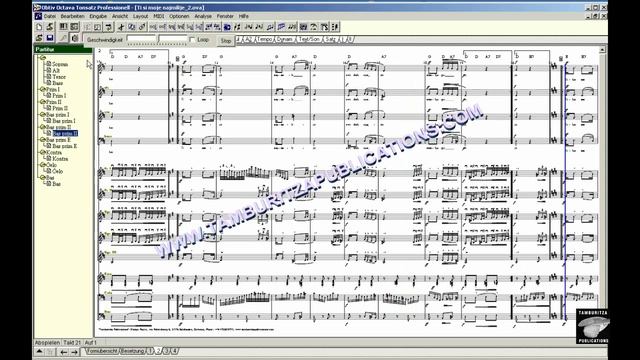The height and width of the screenshot is (360, 640).
Task: Open the Analyse menu
Action: [x=203, y=16]
